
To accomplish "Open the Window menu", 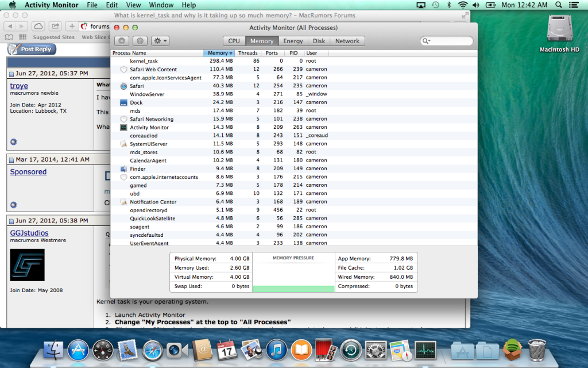I will pyautogui.click(x=161, y=5).
